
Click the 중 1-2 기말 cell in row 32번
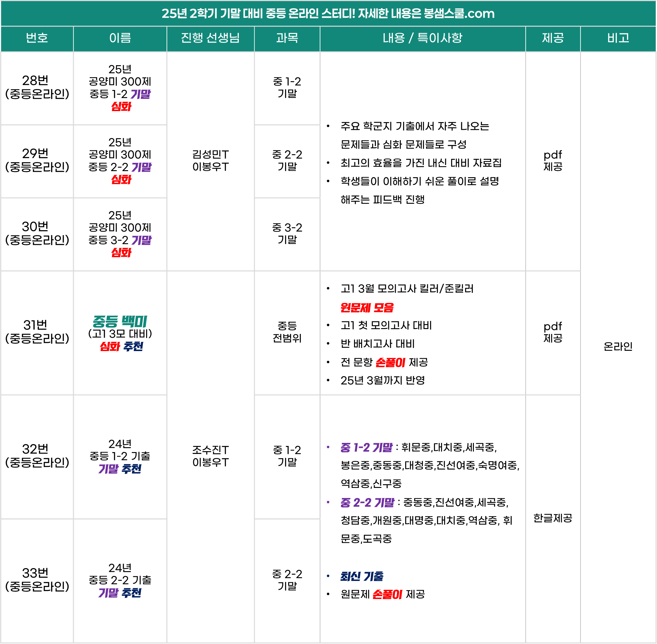click(287, 456)
